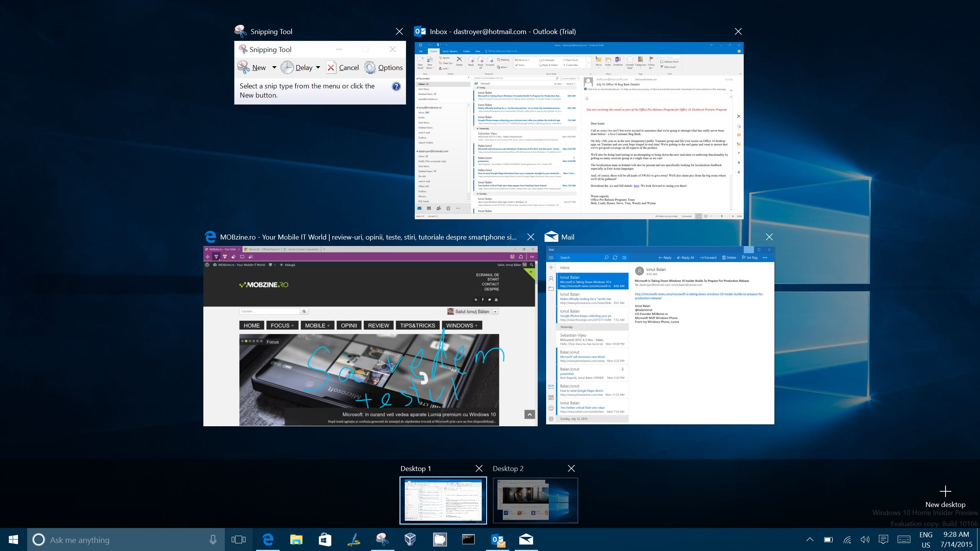Open File Explorer from the taskbar
This screenshot has width=980, height=551.
tap(296, 540)
